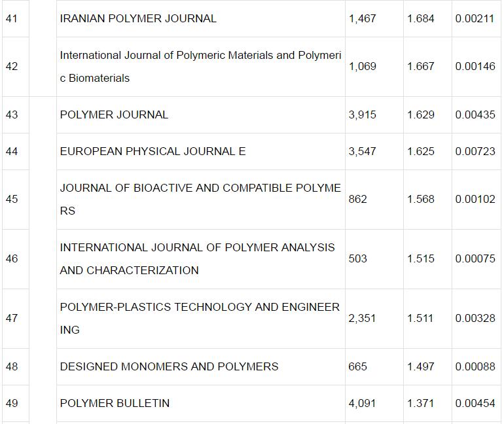Screen dimensions: 504x424
Task: Click the Polymer-Plastics Technology and Engineering title
Action: click(x=199, y=318)
